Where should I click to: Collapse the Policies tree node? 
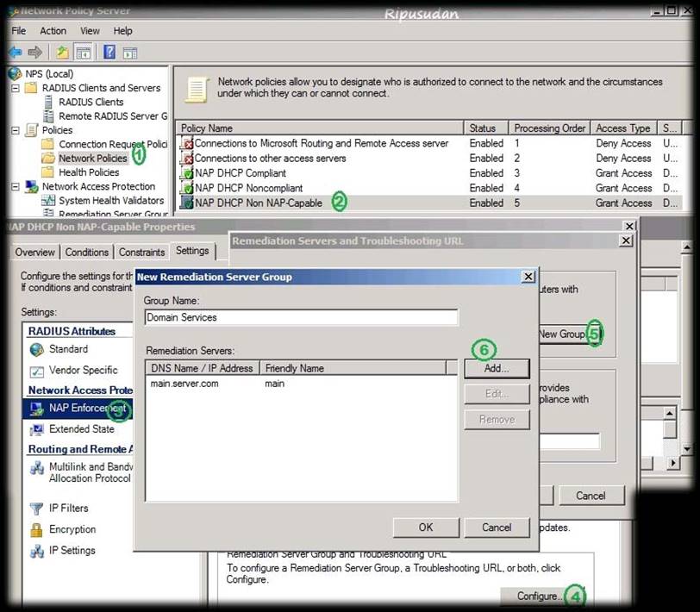click(15, 130)
